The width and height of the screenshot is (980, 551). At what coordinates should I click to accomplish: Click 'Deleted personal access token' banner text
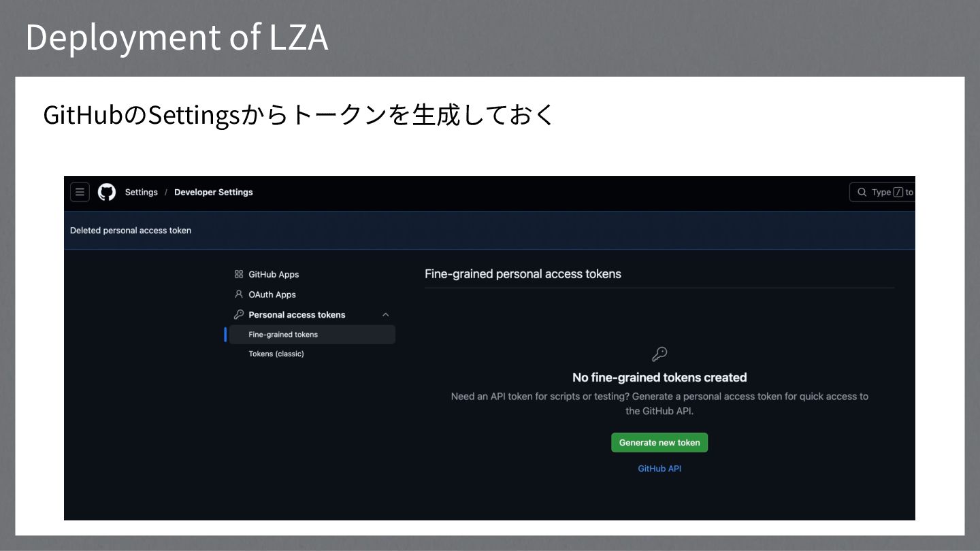[131, 231]
